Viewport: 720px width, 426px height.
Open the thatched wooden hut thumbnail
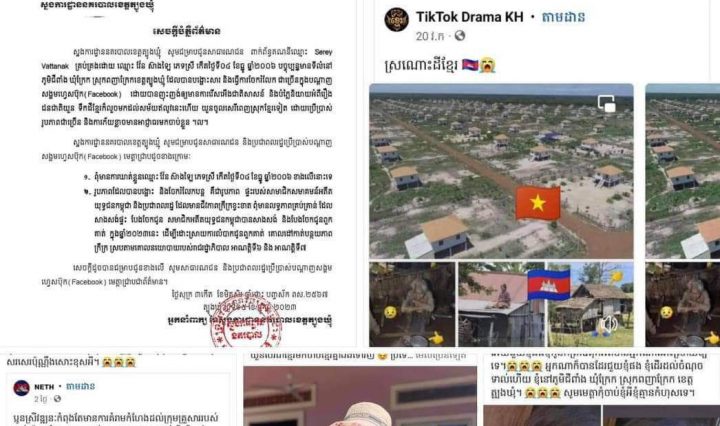point(591,304)
